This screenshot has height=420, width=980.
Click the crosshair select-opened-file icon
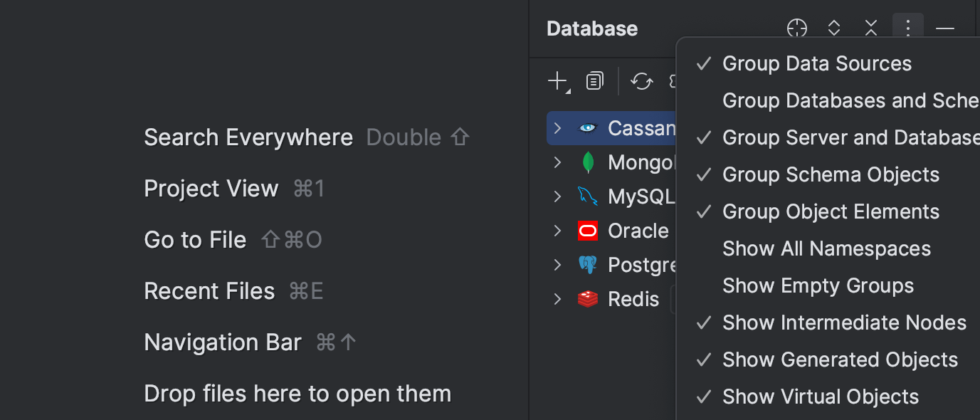tap(796, 28)
